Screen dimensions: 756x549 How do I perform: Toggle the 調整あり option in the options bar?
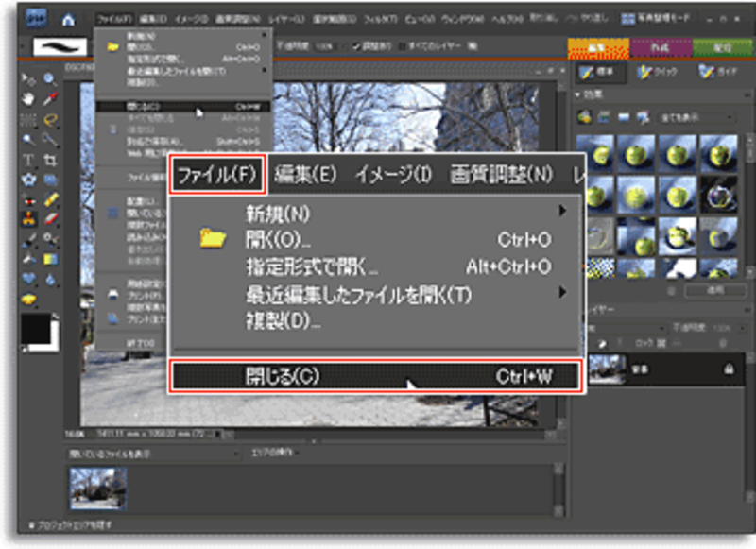coord(355,47)
